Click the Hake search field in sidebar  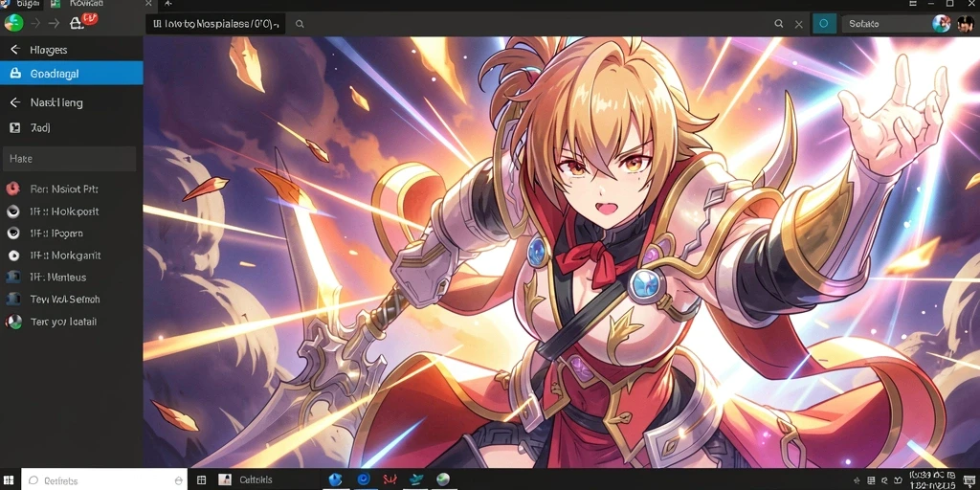(x=69, y=159)
